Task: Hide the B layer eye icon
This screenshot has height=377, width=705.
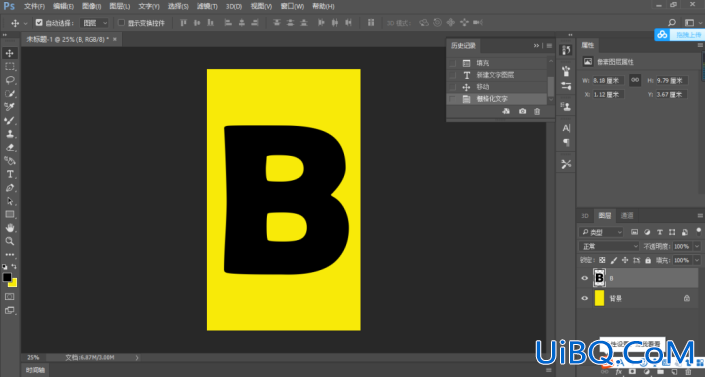Action: pyautogui.click(x=585, y=278)
